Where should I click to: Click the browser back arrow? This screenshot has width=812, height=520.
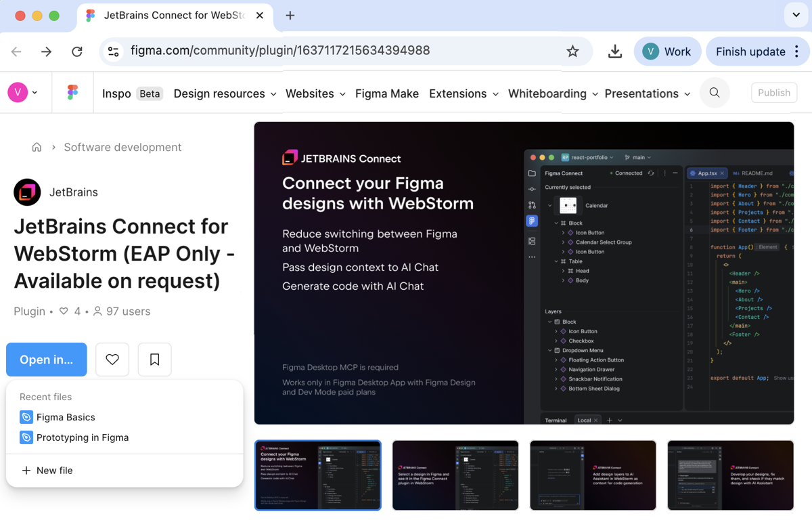[x=17, y=51]
